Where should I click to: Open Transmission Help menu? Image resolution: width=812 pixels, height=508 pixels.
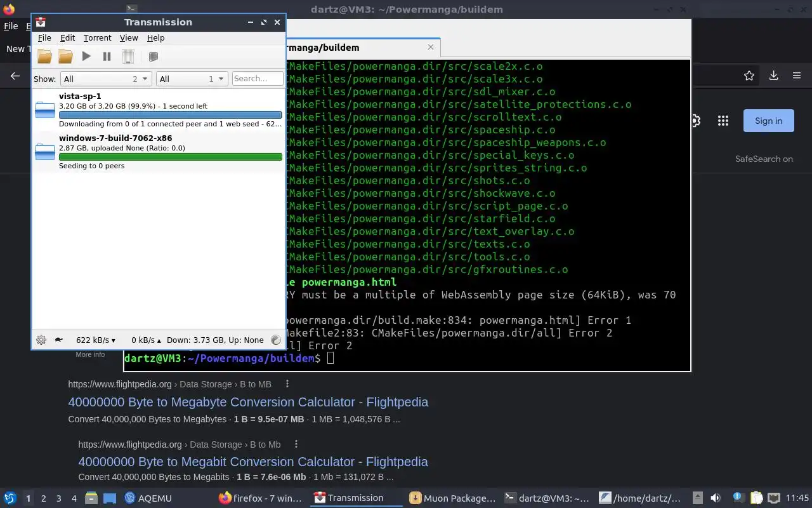pyautogui.click(x=155, y=38)
